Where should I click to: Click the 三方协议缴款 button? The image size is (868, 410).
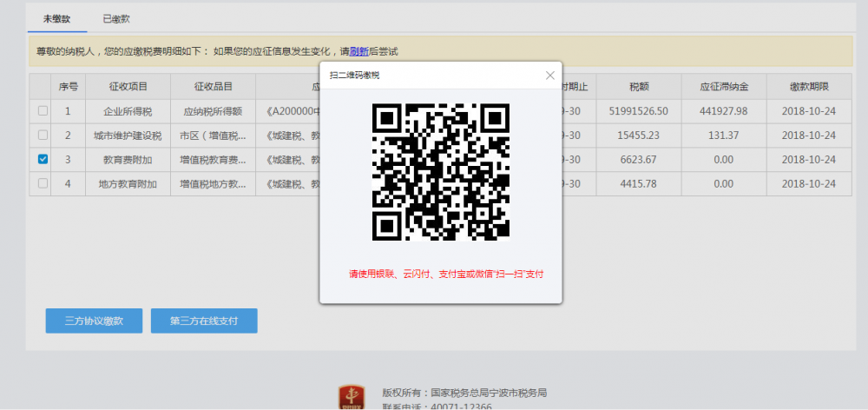pos(94,321)
